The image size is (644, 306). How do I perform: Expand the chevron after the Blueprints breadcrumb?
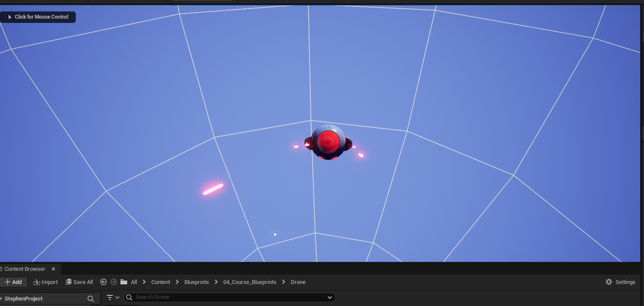(x=216, y=282)
